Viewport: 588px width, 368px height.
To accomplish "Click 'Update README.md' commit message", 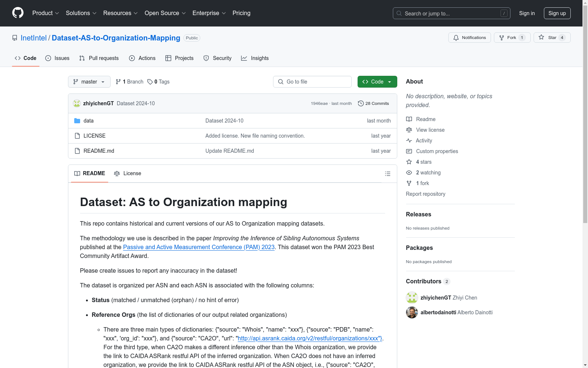I will (x=230, y=151).
